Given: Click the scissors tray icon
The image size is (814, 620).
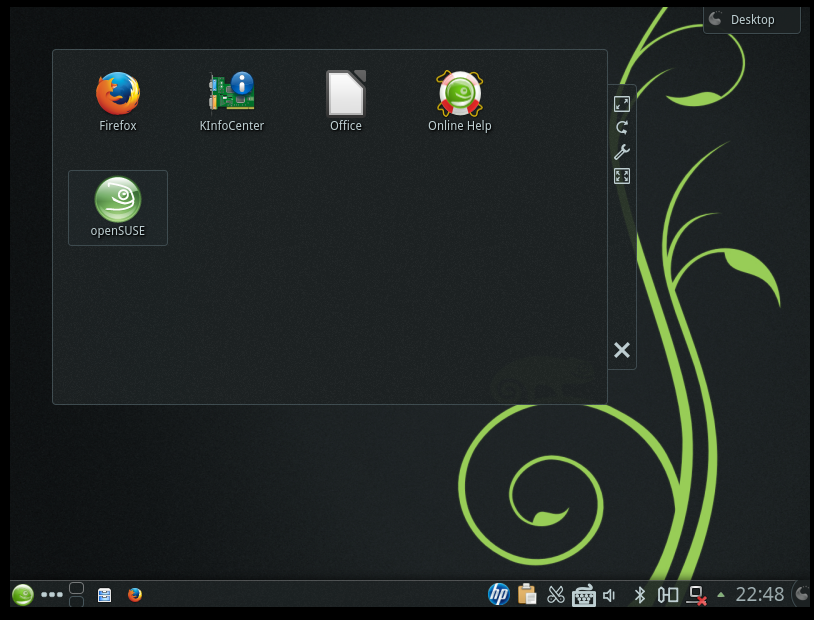Looking at the screenshot, I should tap(555, 595).
